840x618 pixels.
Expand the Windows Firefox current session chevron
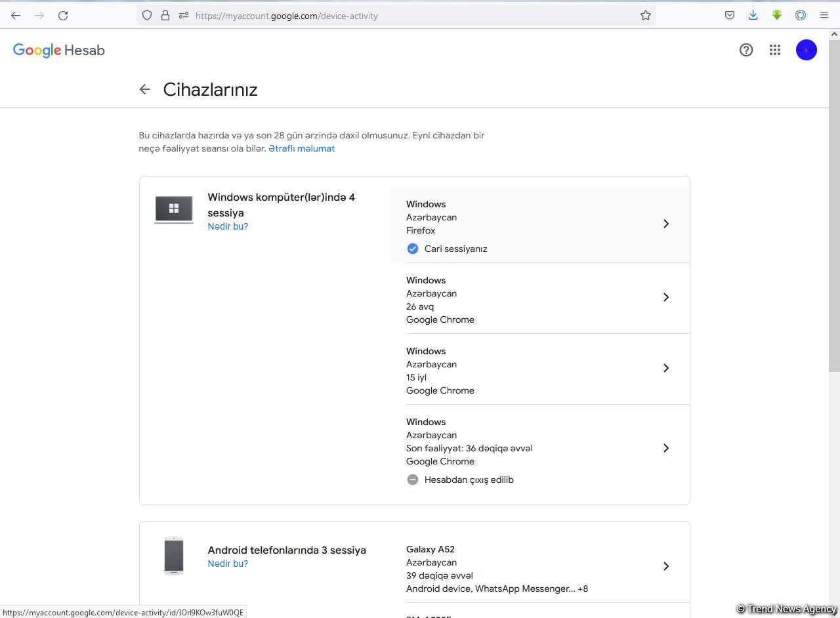point(666,224)
